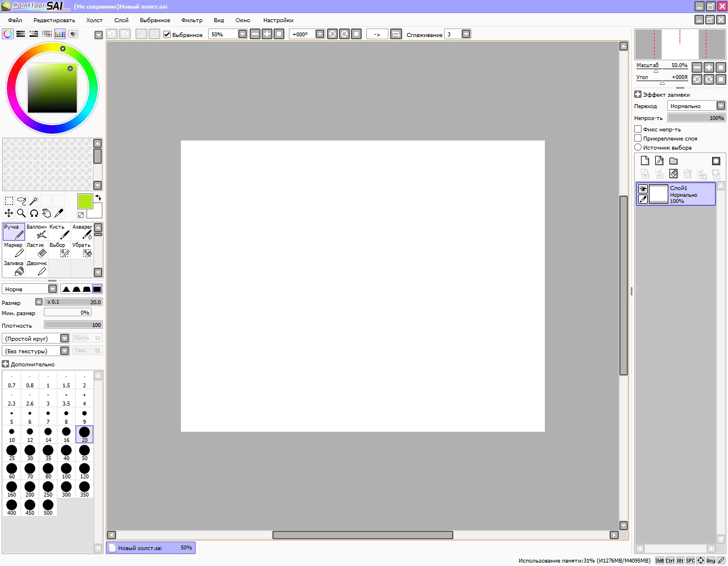Select the rectangular selection tool
The width and height of the screenshot is (728, 566).
(x=9, y=201)
